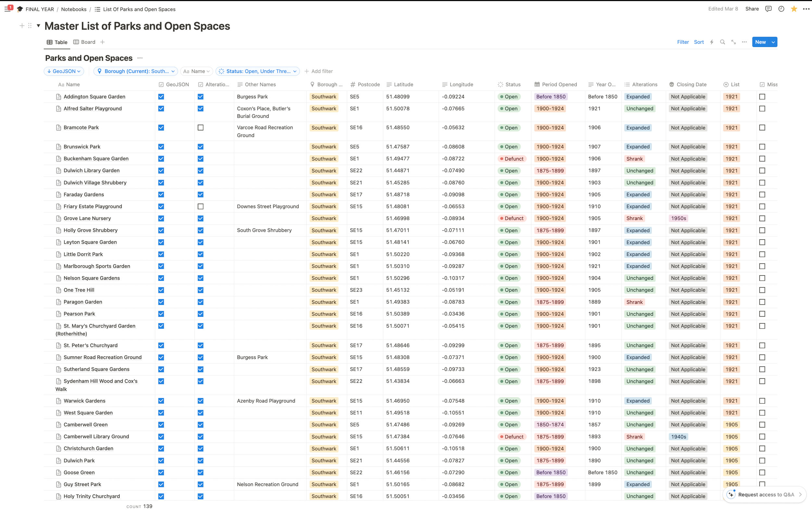
Task: Uncheck GeoJSON for Addington Square Garden
Action: [161, 97]
